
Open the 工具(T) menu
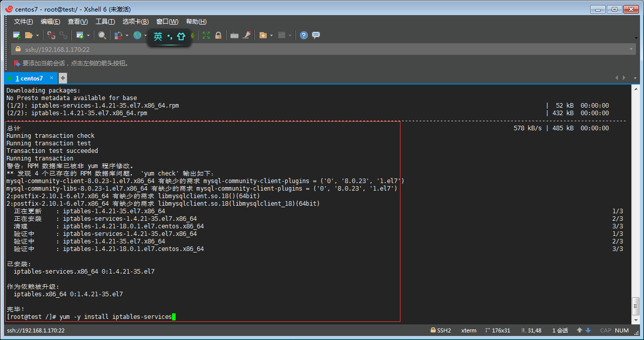(x=105, y=22)
